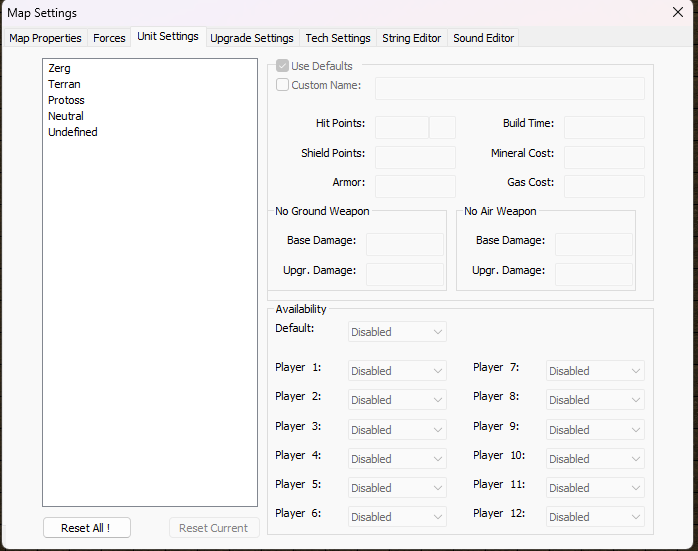Open the String Editor tab
The height and width of the screenshot is (551, 698).
tap(411, 38)
